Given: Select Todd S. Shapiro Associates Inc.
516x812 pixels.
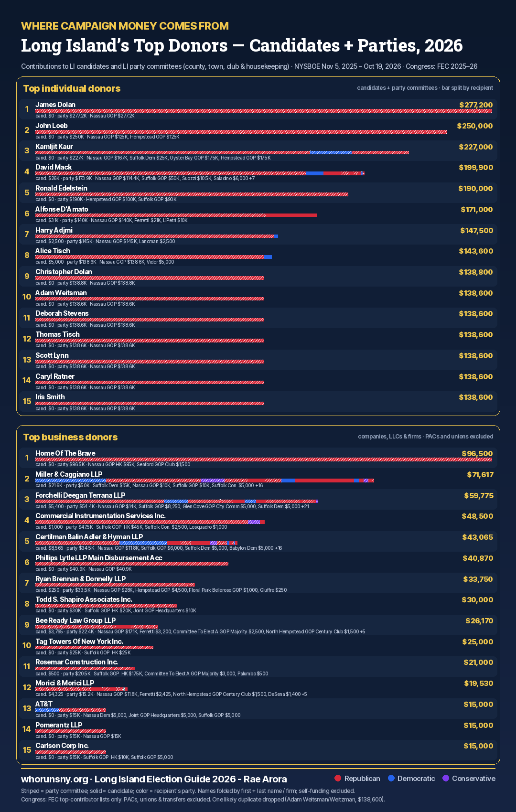Looking at the screenshot, I should click(84, 599).
